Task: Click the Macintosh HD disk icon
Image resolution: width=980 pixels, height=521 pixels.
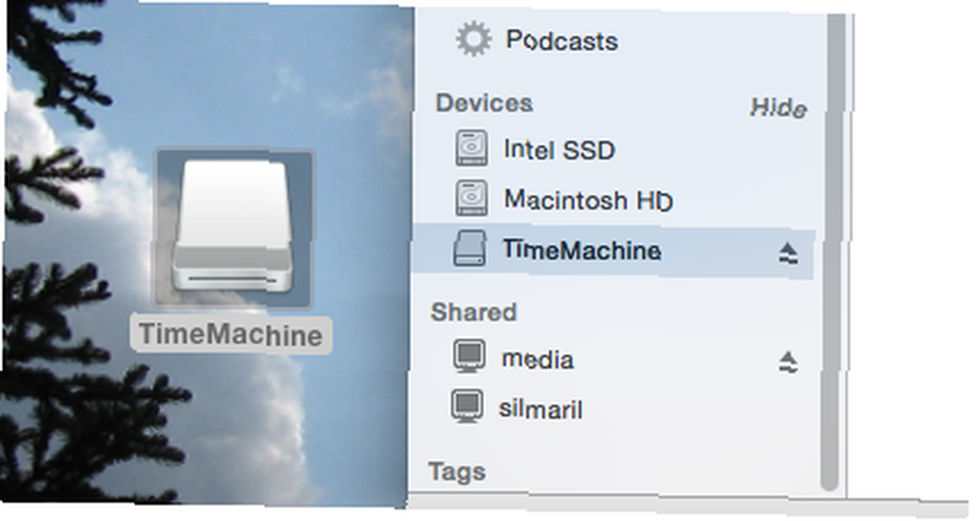Action: [472, 198]
